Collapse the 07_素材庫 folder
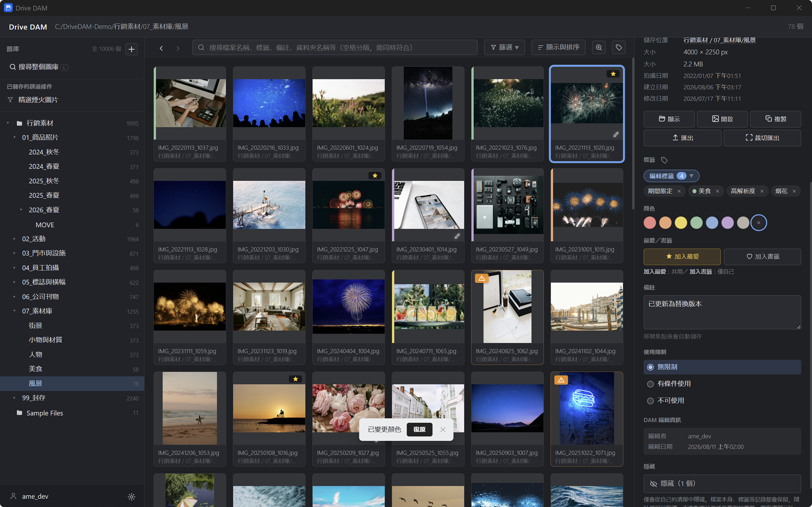The image size is (812, 507). [x=14, y=311]
